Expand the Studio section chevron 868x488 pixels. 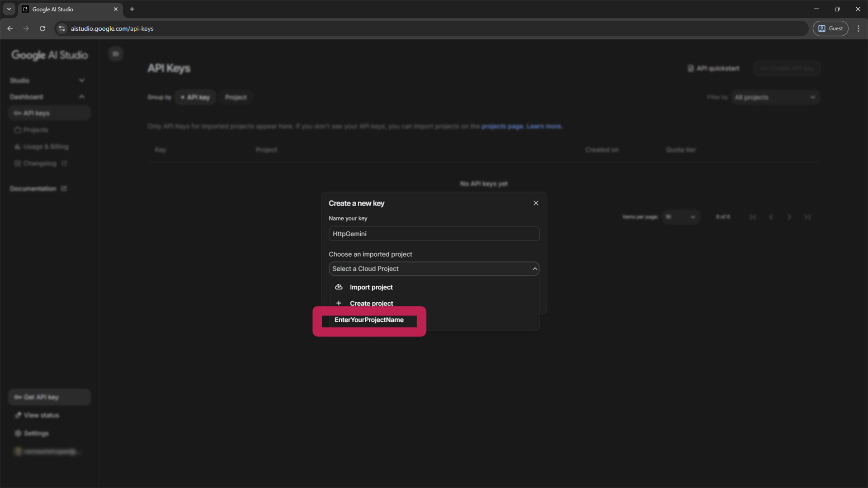pos(82,80)
